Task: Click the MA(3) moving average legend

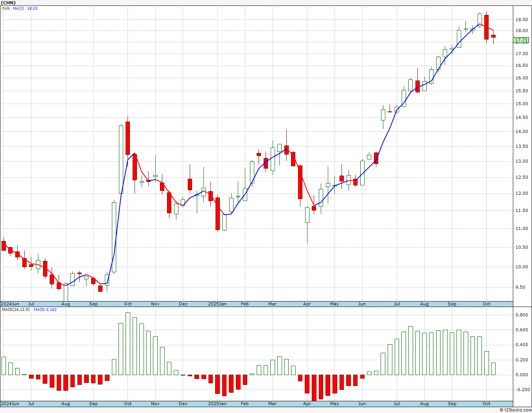Action: tap(18, 8)
